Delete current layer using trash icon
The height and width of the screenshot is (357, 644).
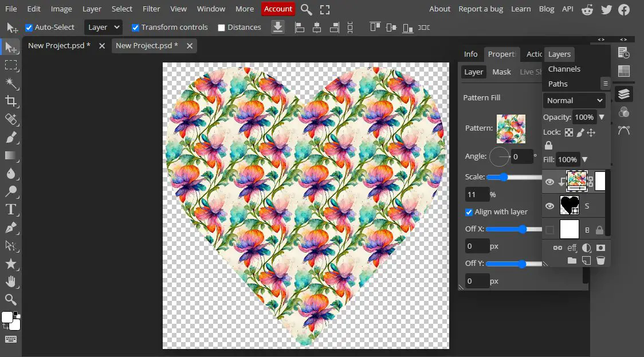(600, 261)
